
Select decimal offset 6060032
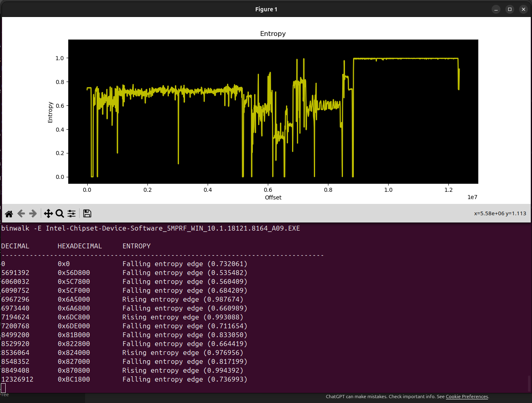[x=15, y=281]
